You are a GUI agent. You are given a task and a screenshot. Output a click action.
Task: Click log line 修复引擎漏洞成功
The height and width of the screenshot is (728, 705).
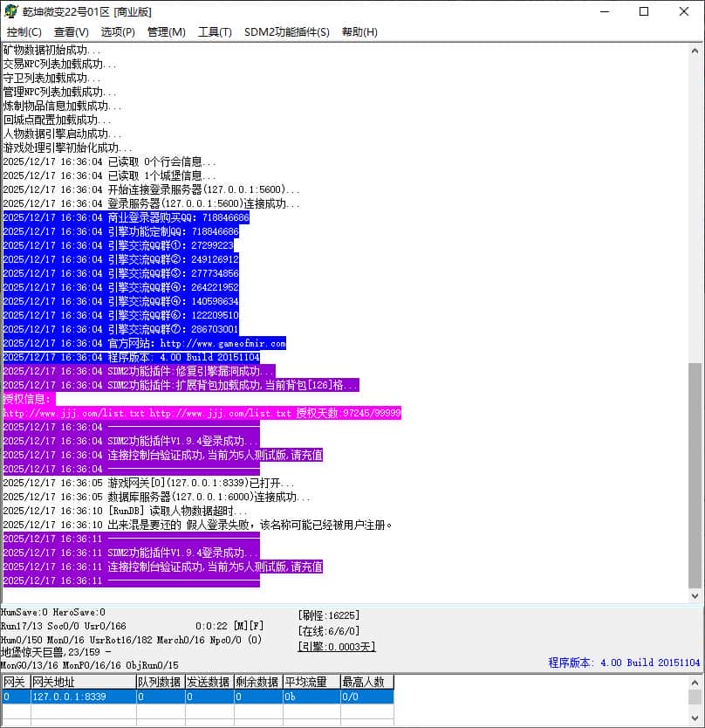point(140,371)
